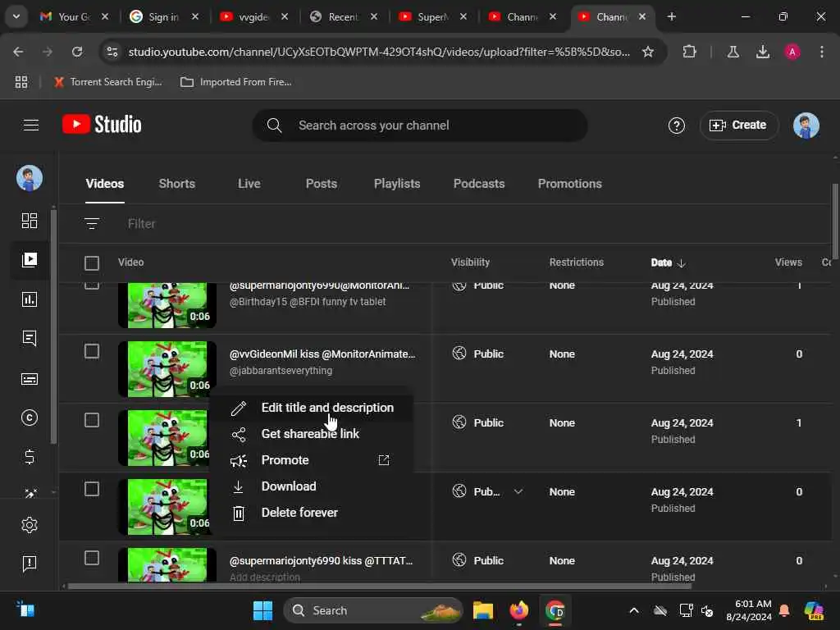Switch to Shorts tab
The height and width of the screenshot is (630, 840).
click(177, 184)
